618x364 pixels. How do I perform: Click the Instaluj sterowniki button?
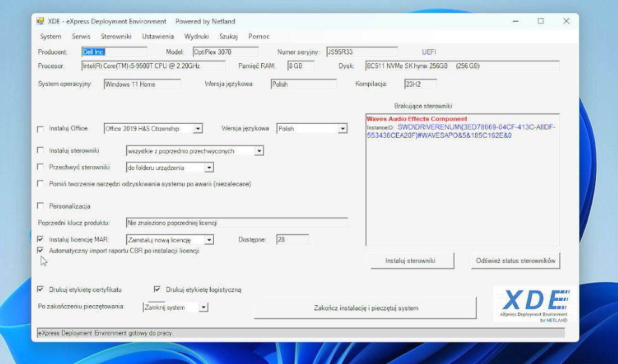pyautogui.click(x=410, y=261)
